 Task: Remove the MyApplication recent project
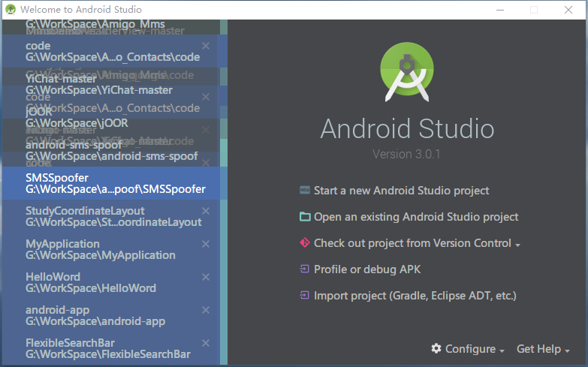[206, 244]
